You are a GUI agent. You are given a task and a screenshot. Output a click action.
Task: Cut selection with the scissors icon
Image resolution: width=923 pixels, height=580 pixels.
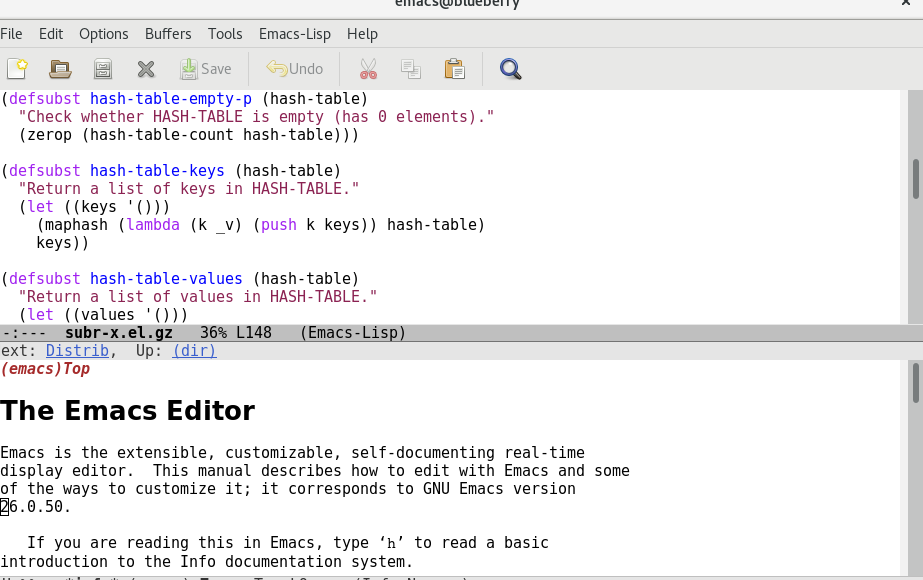368,69
